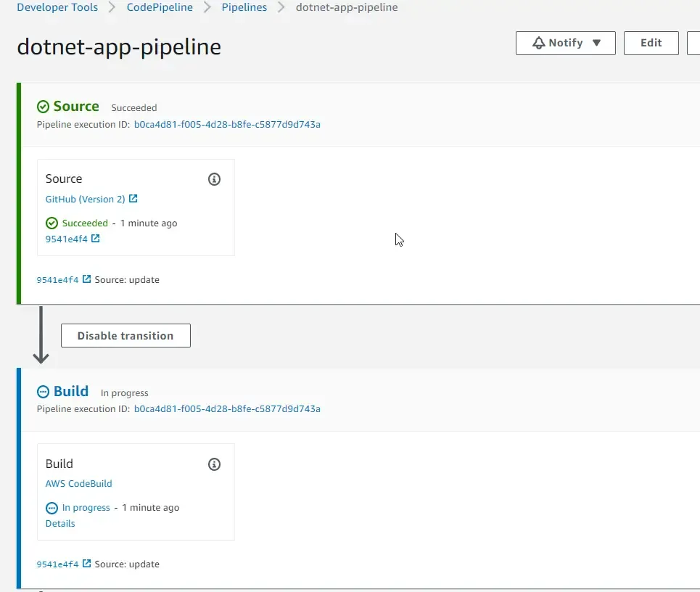700x592 pixels.
Task: Click the Details link in the Build card
Action: pyautogui.click(x=60, y=523)
